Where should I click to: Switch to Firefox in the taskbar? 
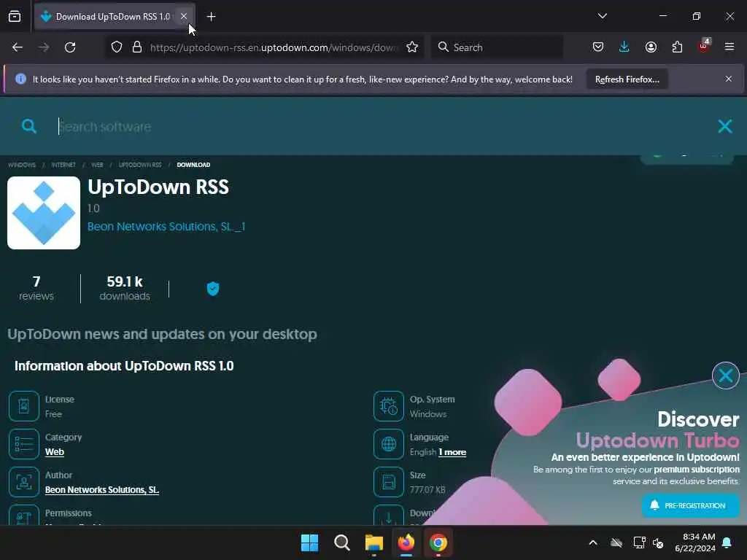[406, 542]
